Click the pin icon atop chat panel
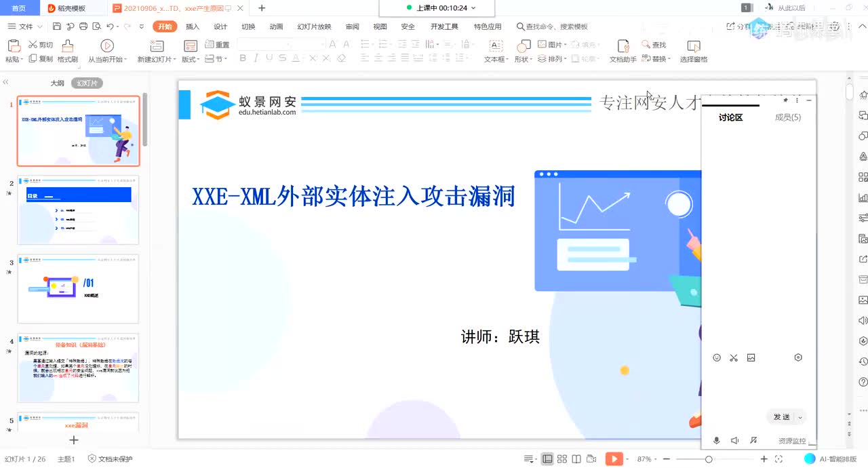 (786, 100)
